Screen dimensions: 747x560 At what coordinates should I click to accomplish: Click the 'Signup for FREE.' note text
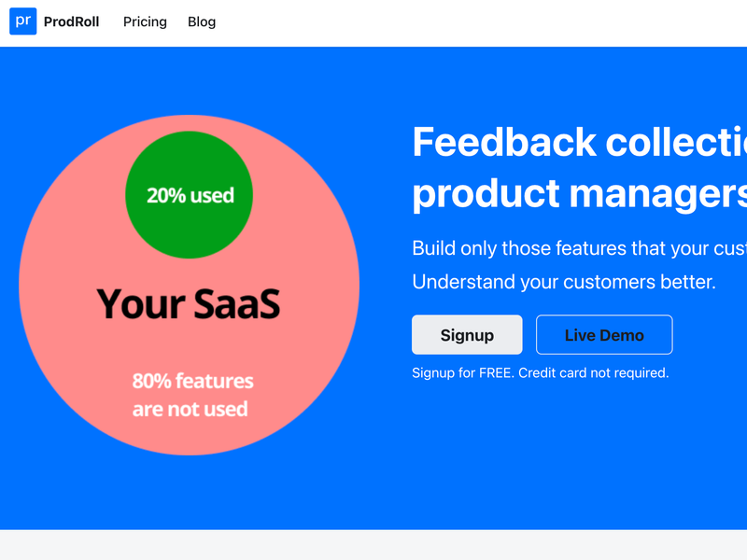[463, 373]
